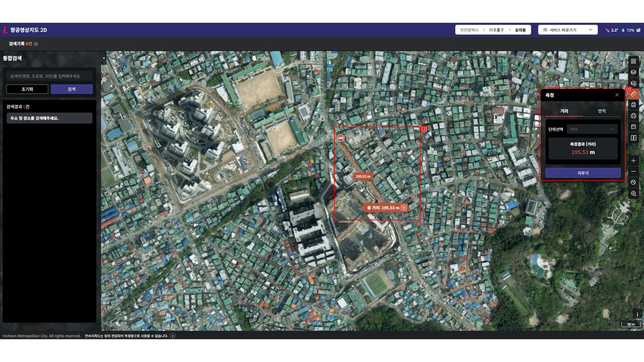Click the save map icon
This screenshot has height=362, width=644.
(633, 105)
